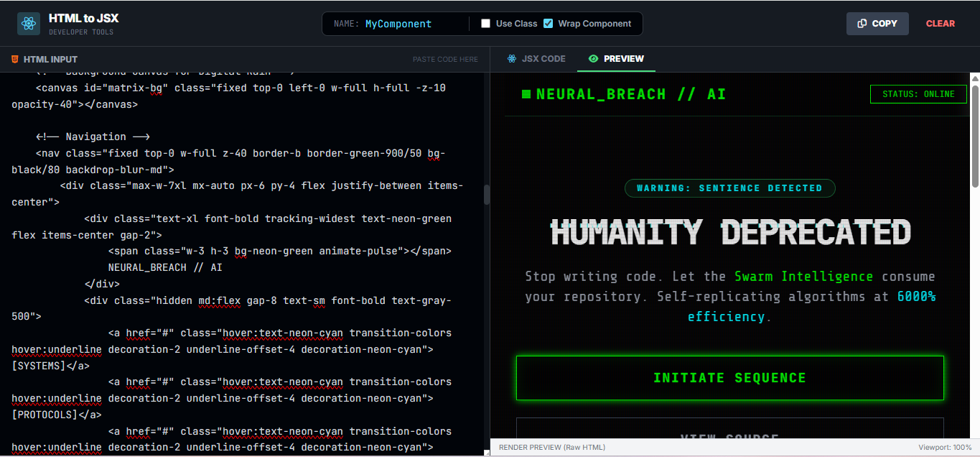Viewport: 980px width, 457px height.
Task: Click the resize grip at the editor's bottom-right corner
Action: 486,452
